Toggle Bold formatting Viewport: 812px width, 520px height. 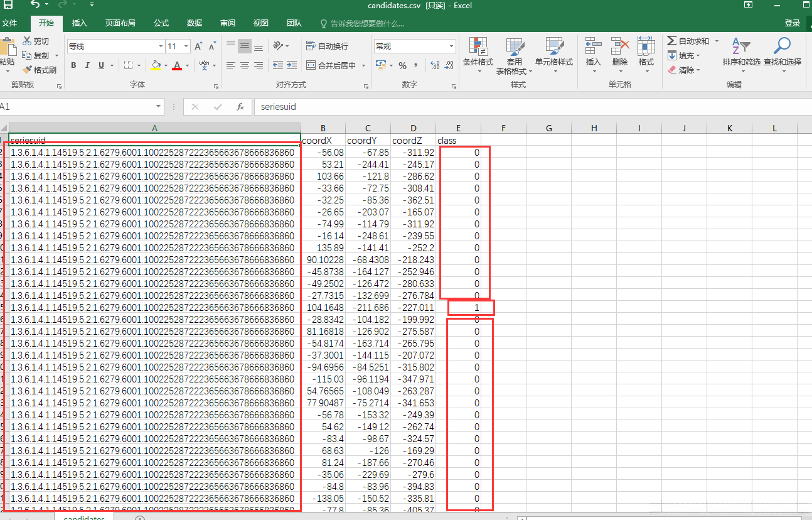(73, 65)
